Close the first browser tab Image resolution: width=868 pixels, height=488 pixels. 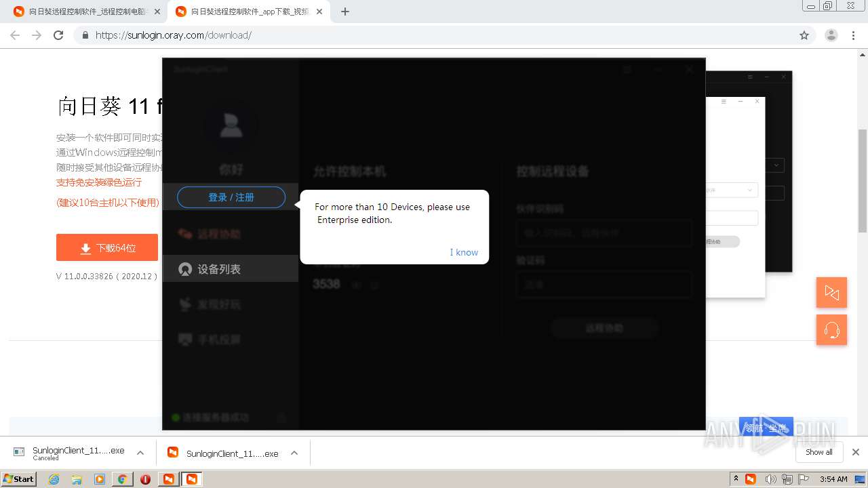pyautogui.click(x=157, y=12)
